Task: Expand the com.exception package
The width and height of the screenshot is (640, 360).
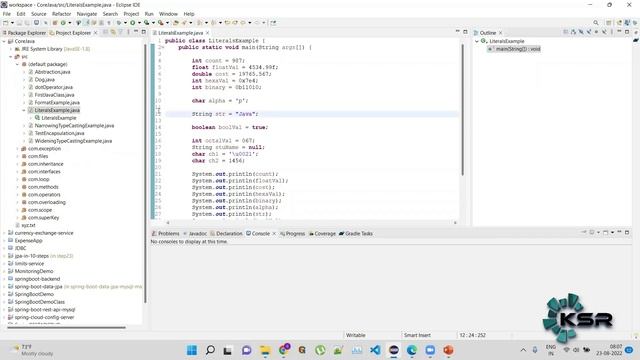Action: point(18,149)
